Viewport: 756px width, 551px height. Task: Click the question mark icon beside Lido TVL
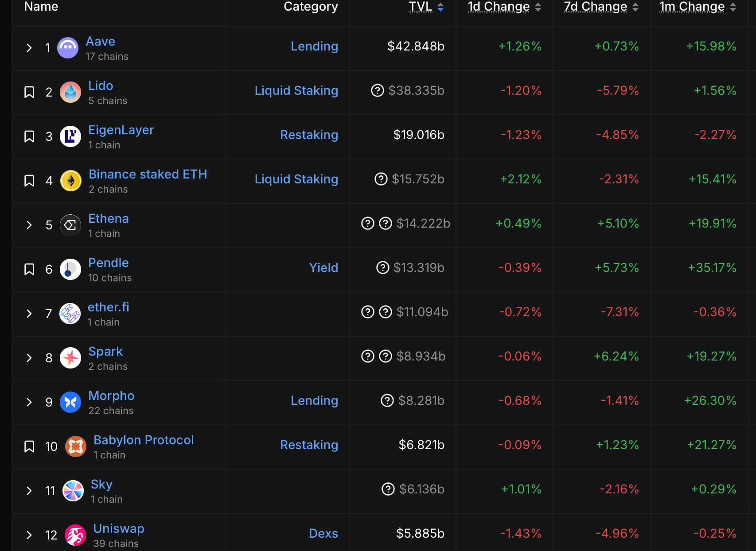[377, 90]
